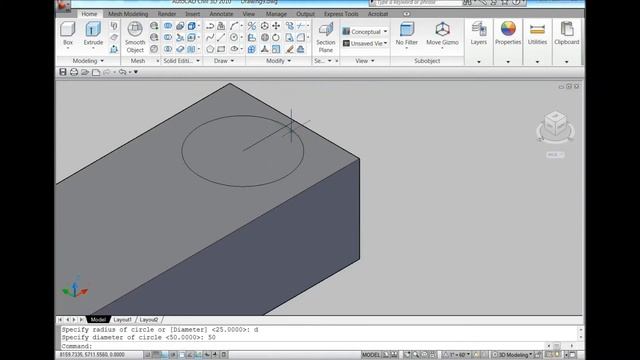Screen dimensions: 640x360
Task: Switch to the Layout2 tab
Action: click(x=149, y=320)
